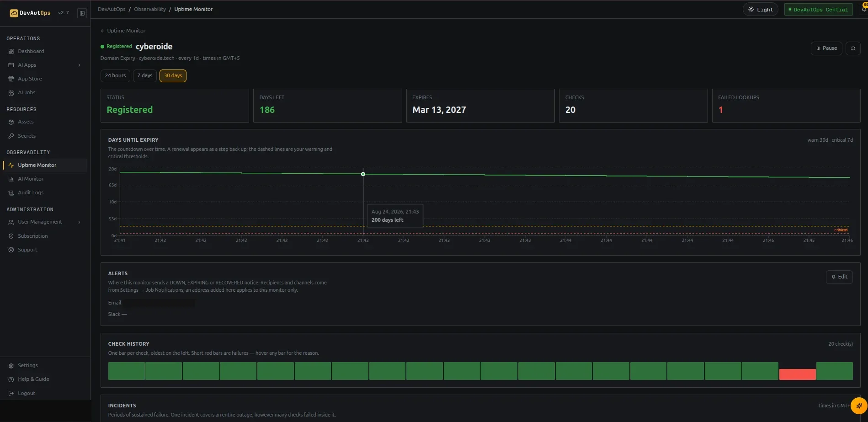The height and width of the screenshot is (422, 868).
Task: Edit the alert settings
Action: [839, 277]
